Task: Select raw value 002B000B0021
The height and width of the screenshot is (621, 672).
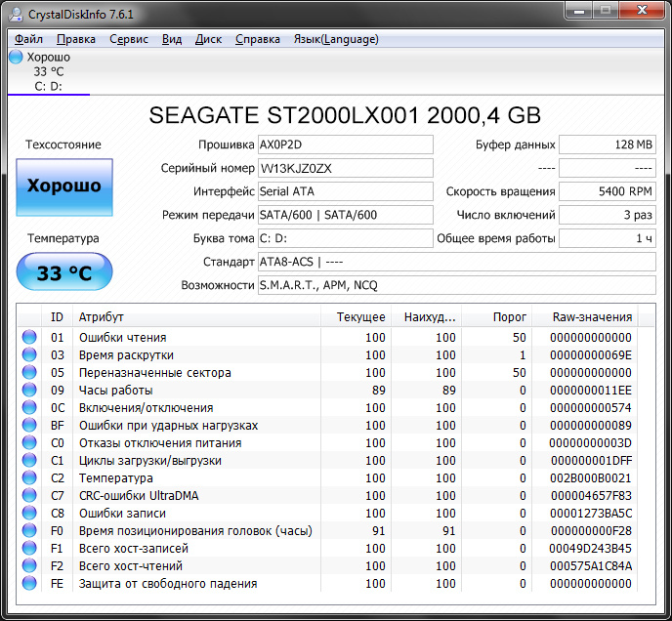Action: (x=591, y=477)
